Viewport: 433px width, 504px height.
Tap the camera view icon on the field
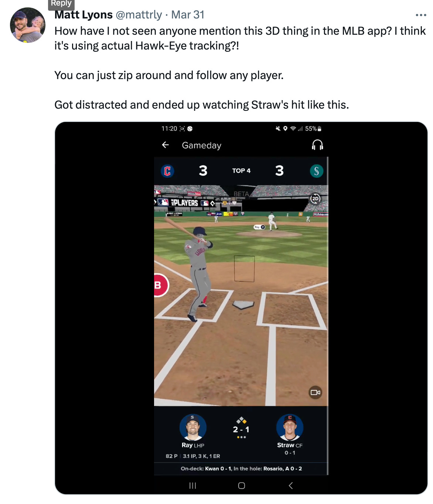(x=316, y=392)
